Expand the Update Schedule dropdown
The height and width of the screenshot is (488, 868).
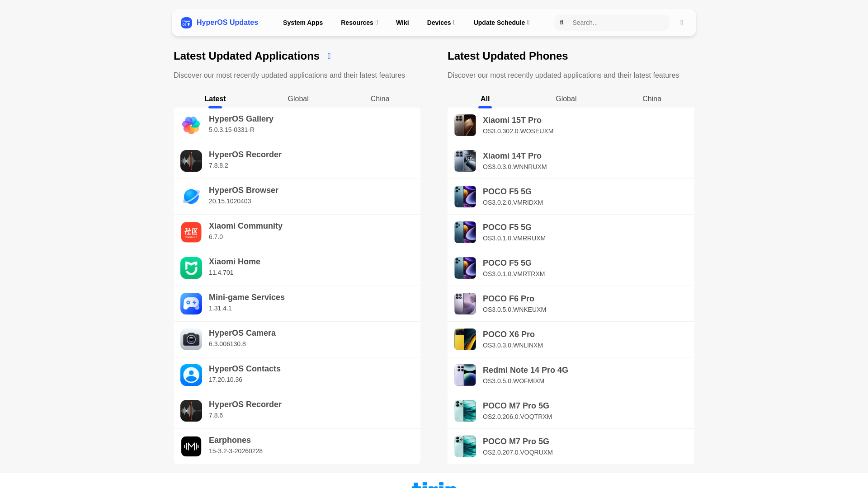tap(501, 23)
